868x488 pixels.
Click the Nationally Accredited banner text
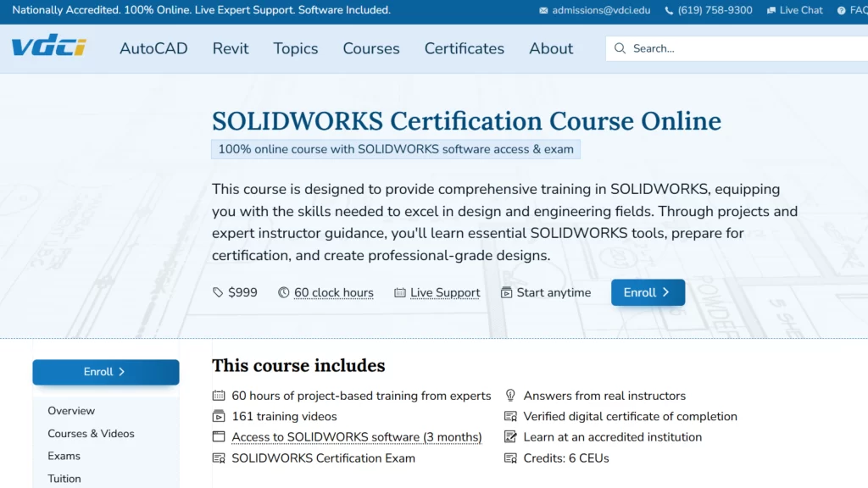point(202,10)
